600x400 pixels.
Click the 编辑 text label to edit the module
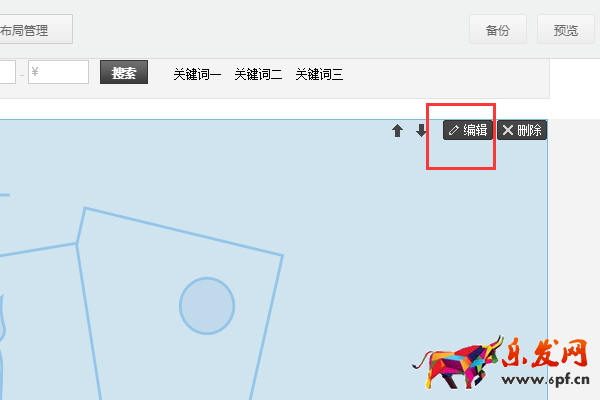[x=475, y=130]
